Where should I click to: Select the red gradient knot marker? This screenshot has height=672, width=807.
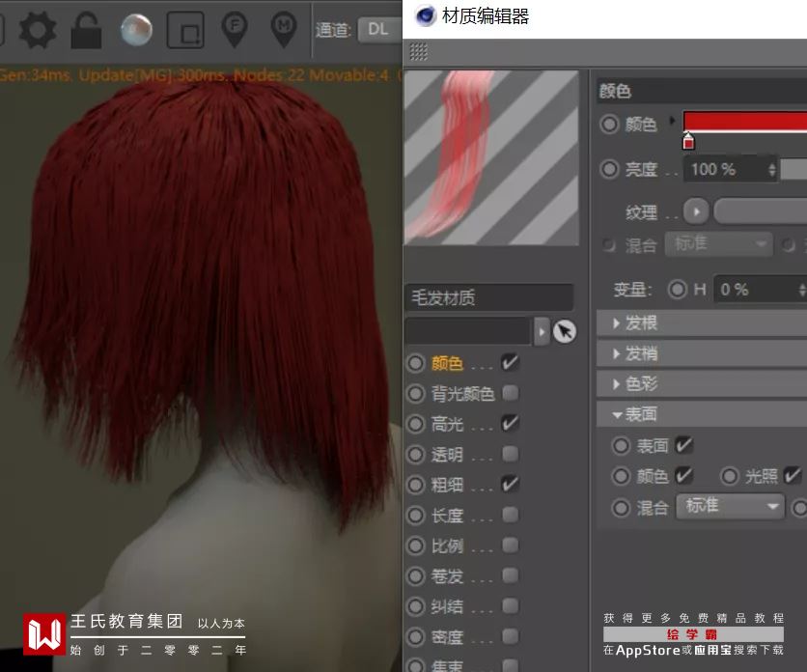[688, 141]
